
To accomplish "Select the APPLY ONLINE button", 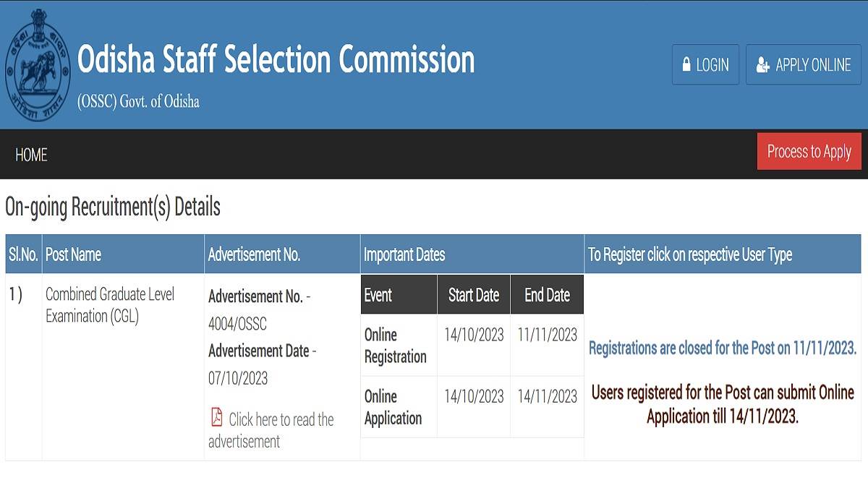I will [803, 65].
